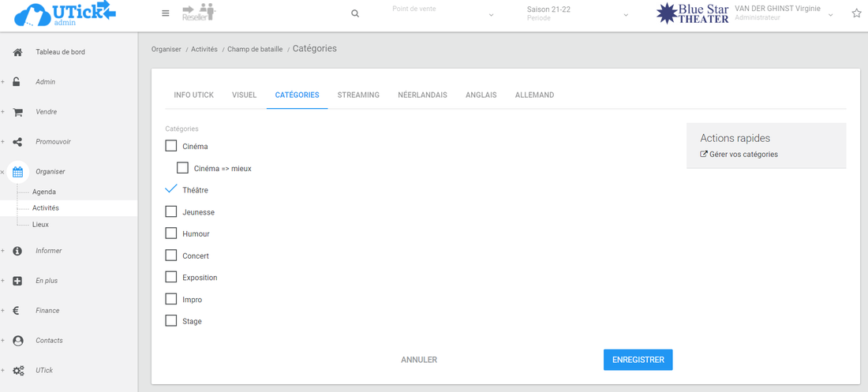Expand the user account dropdown
868x392 pixels.
click(830, 14)
